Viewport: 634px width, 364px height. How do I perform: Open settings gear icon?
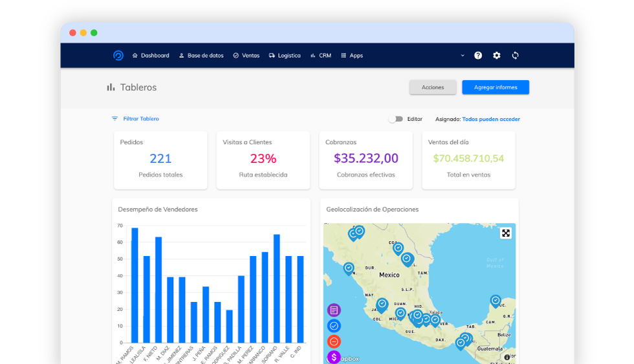[x=497, y=56]
